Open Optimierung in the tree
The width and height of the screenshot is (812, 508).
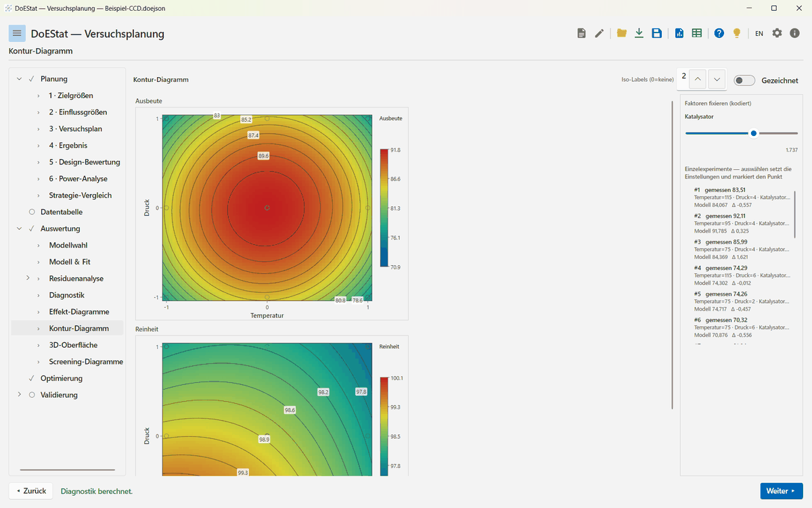[62, 378]
